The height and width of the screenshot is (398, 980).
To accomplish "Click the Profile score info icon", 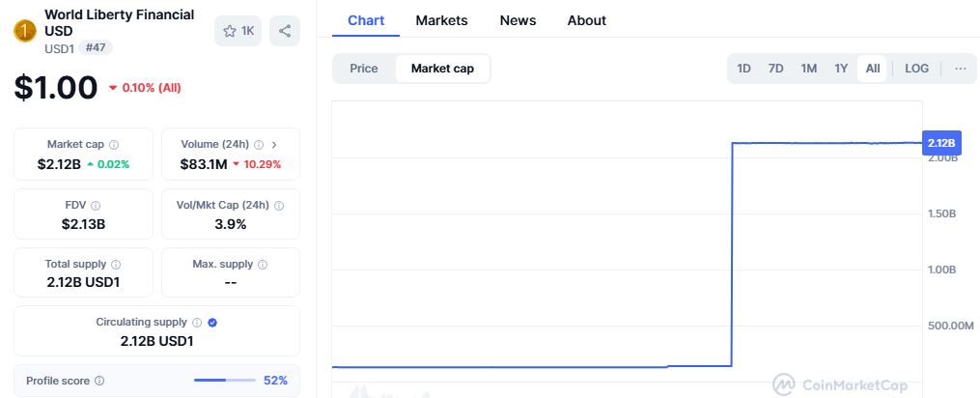I will [x=99, y=381].
